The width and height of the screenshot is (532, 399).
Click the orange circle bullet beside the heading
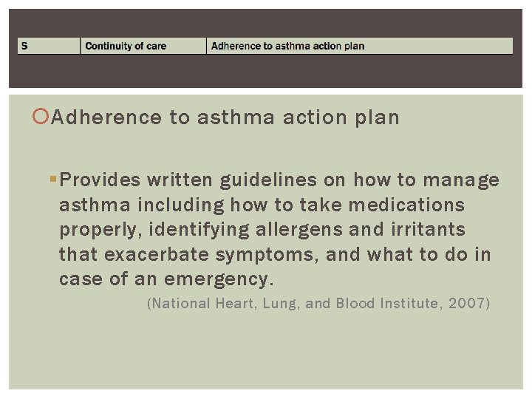41,116
